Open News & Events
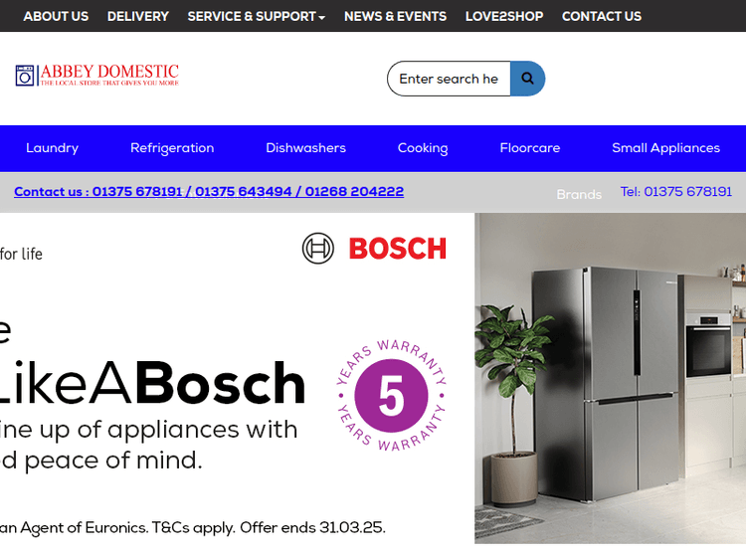This screenshot has height=560, width=746. click(395, 16)
